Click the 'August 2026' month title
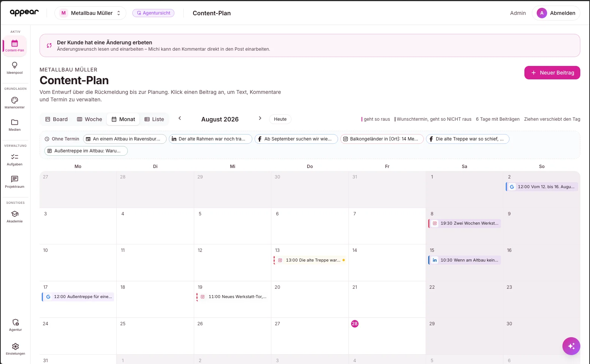This screenshot has width=590, height=364. pyautogui.click(x=220, y=119)
